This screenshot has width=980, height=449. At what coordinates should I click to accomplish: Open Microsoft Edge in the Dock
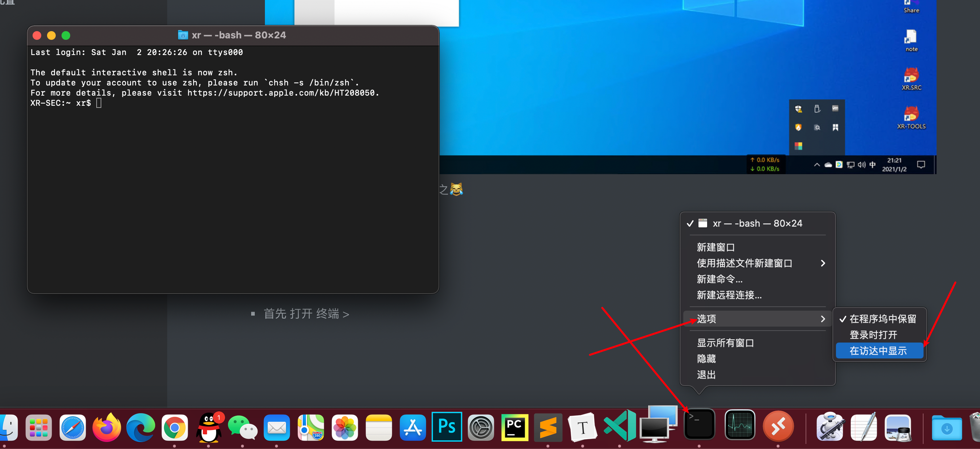pyautogui.click(x=140, y=428)
